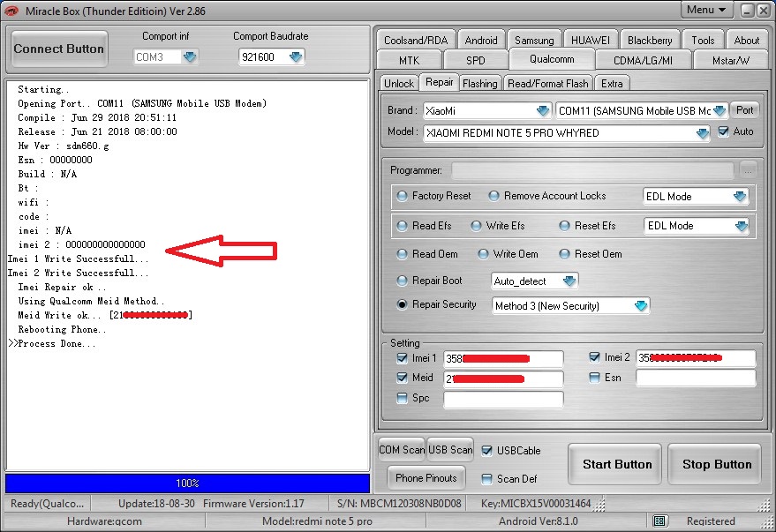
Task: Select the Repair Boot radio button
Action: (402, 281)
